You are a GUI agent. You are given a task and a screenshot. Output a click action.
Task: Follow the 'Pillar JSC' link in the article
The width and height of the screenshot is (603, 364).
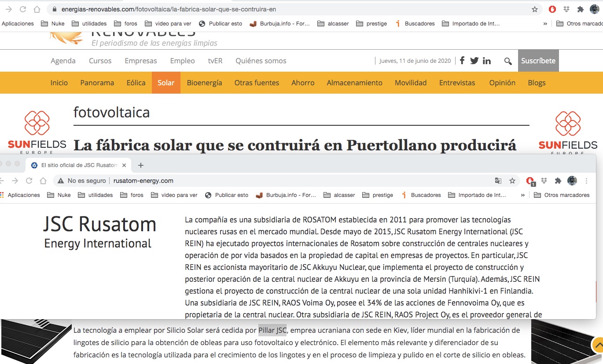[272, 330]
